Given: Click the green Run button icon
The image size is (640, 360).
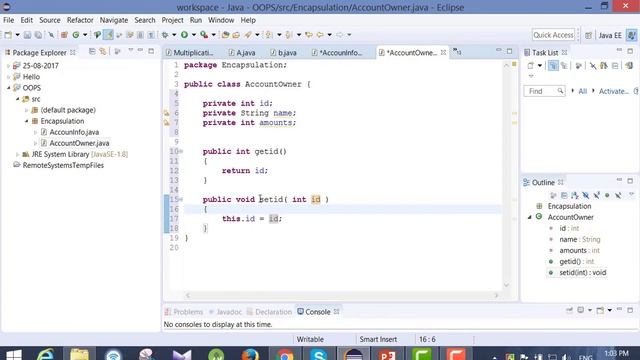Looking at the screenshot, I should (184, 35).
